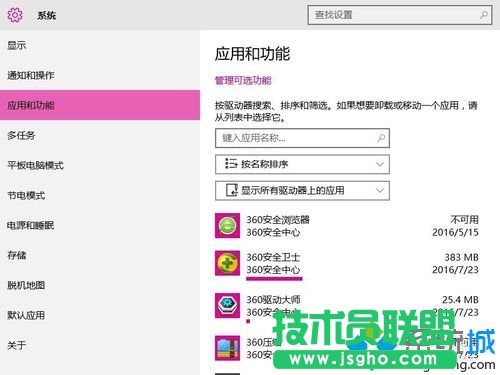Open the 显示所有驱动器上的应用 filter dropdown
The image size is (500, 375).
[302, 190]
